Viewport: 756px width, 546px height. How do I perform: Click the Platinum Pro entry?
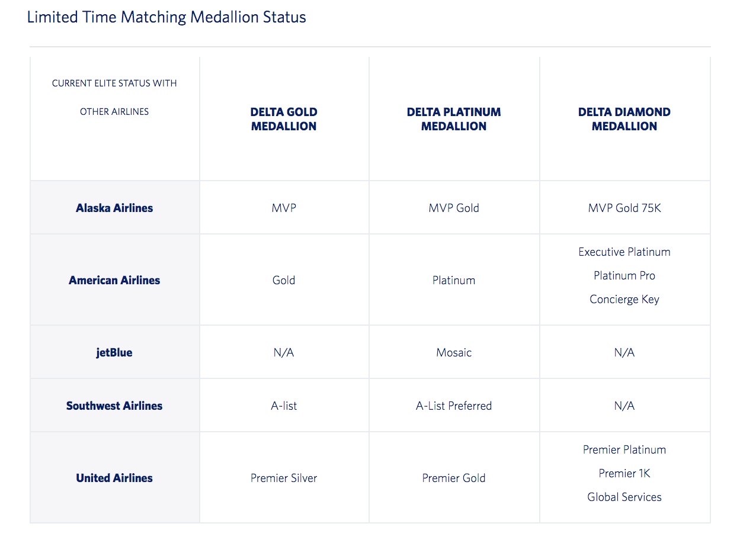coord(624,275)
